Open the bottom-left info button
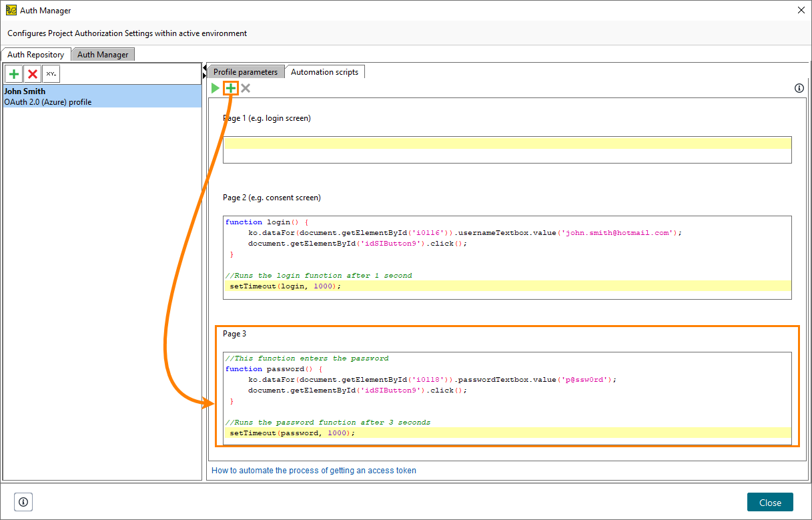 [23, 501]
